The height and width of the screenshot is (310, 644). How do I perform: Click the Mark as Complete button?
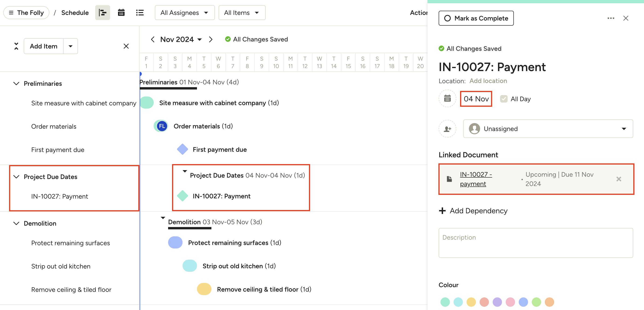point(476,18)
